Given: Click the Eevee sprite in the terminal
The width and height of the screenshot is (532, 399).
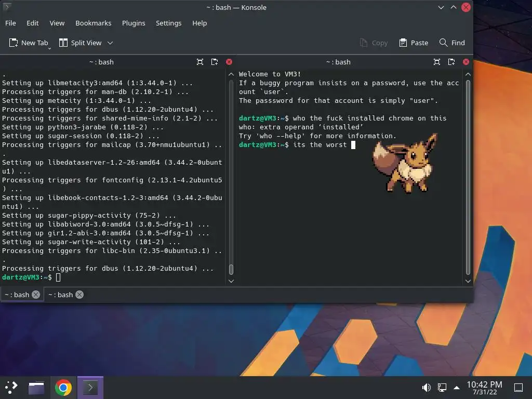Looking at the screenshot, I should pos(405,163).
